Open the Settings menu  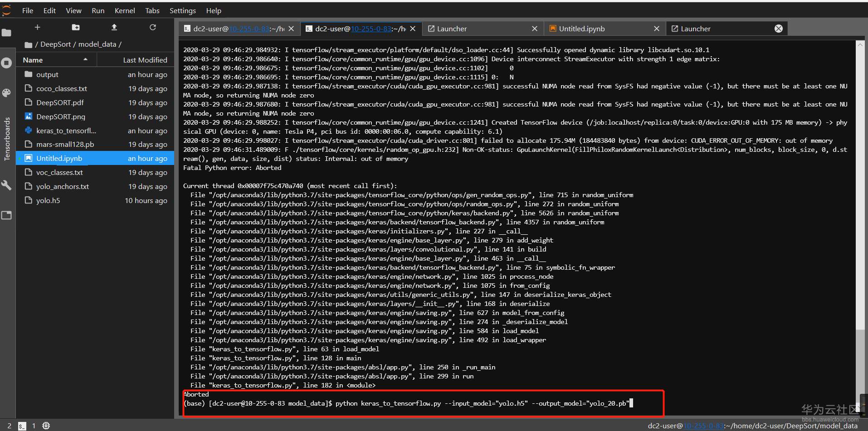click(183, 10)
